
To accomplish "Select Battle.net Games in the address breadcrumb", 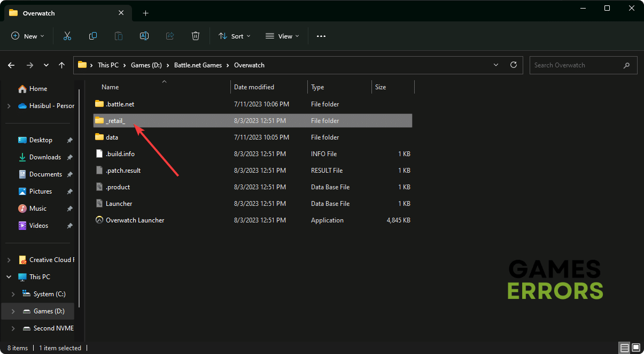I will (197, 65).
